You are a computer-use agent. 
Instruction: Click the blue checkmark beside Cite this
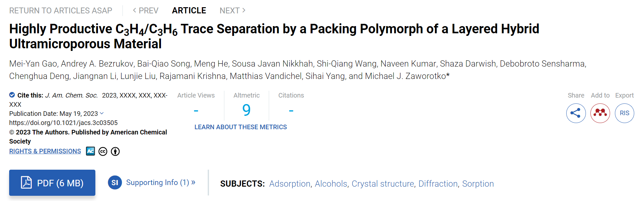pyautogui.click(x=12, y=95)
